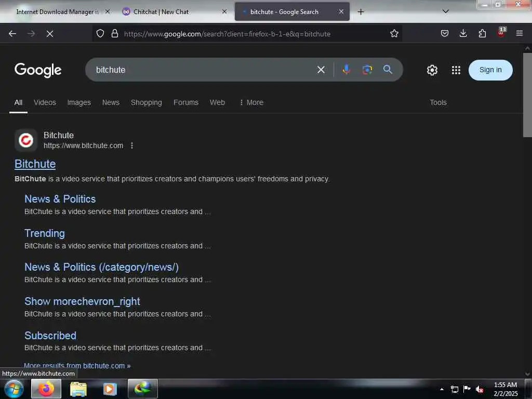Open tracking protection shield icon
Viewport: 532px width, 399px height.
coord(100,33)
